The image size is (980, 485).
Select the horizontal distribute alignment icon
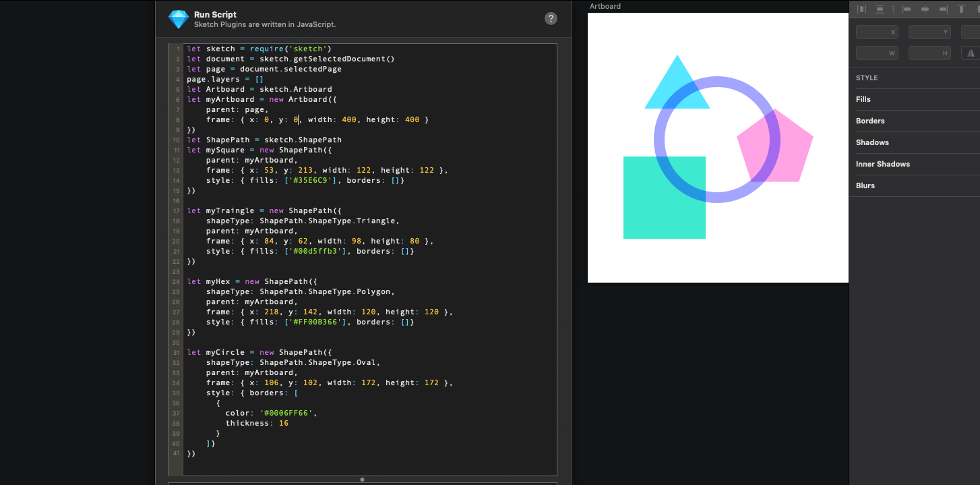[861, 9]
